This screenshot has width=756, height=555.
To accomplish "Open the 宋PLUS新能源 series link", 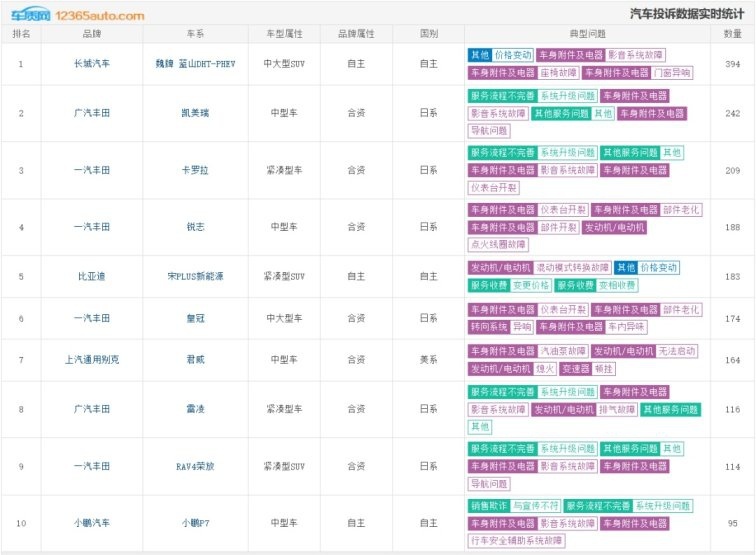I will click(195, 276).
